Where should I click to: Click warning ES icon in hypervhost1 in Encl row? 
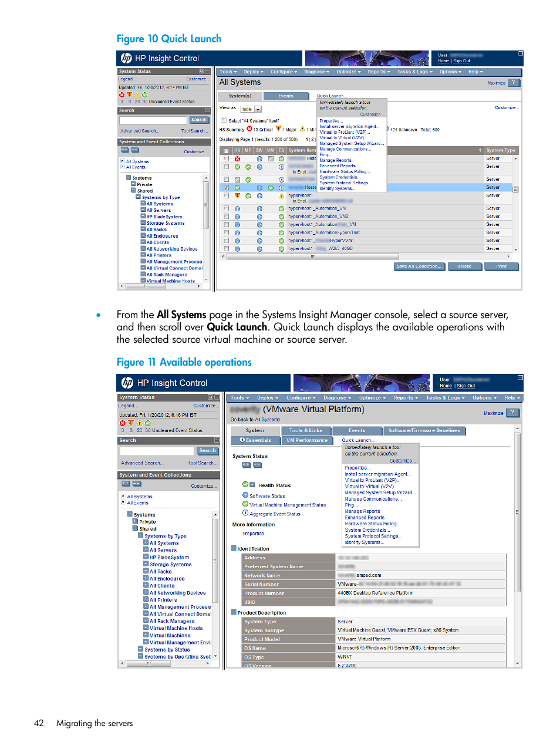click(x=281, y=196)
